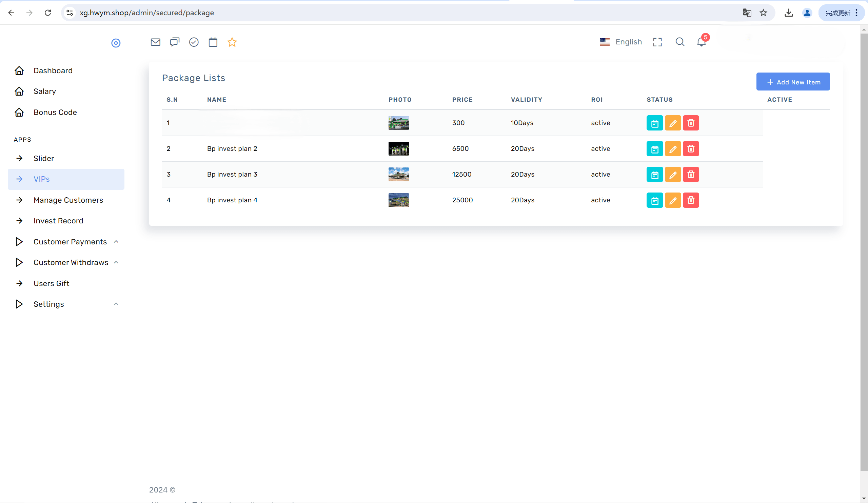The width and height of the screenshot is (868, 503).
Task: Delete Bp invest plan 2 package
Action: coord(691,149)
